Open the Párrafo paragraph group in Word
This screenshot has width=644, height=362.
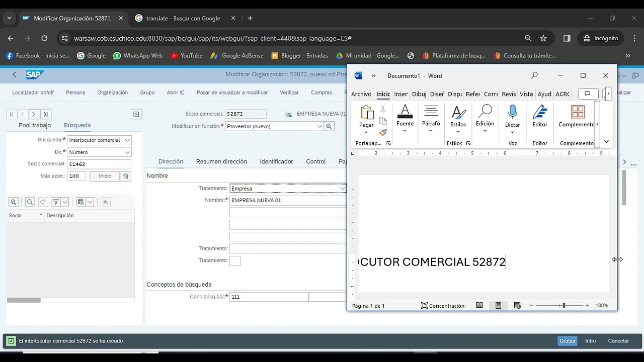coord(431,119)
